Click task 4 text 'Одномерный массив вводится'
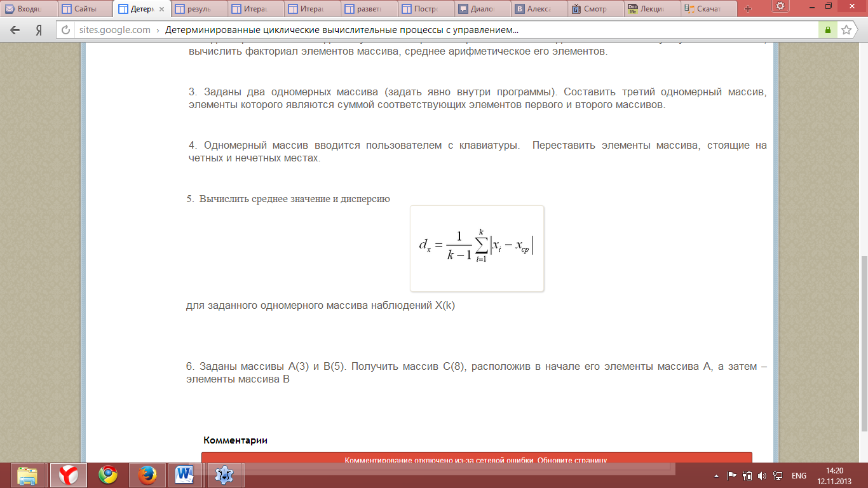This screenshot has height=488, width=868. 280,146
